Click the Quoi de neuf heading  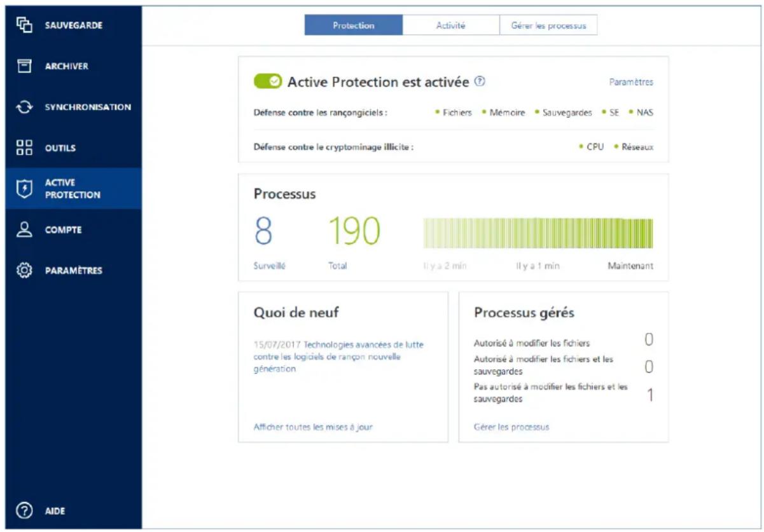[296, 312]
